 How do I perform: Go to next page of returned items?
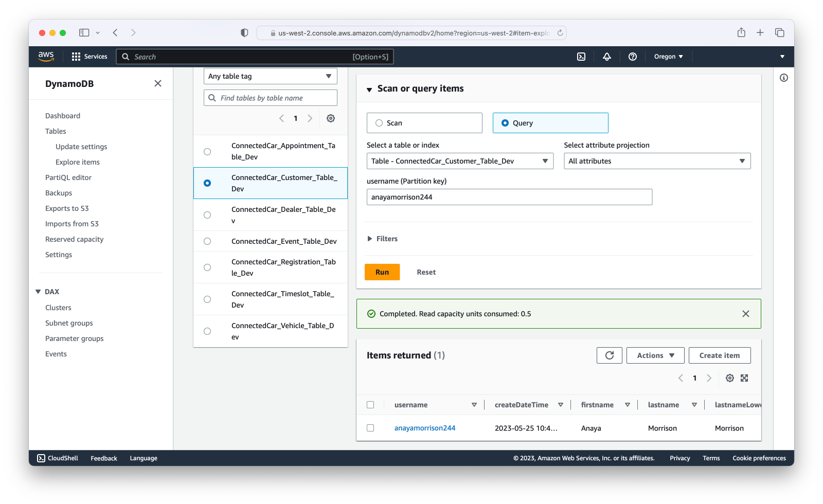tap(709, 378)
